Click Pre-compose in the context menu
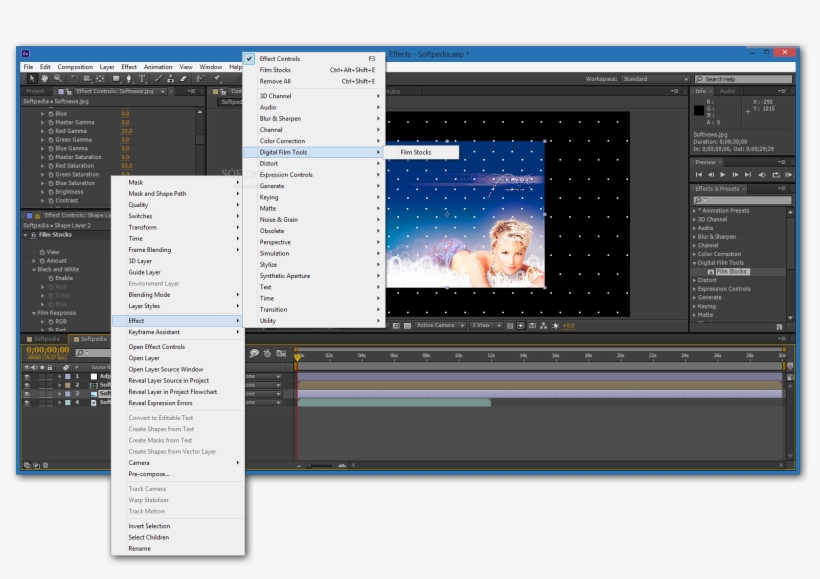 [x=149, y=474]
